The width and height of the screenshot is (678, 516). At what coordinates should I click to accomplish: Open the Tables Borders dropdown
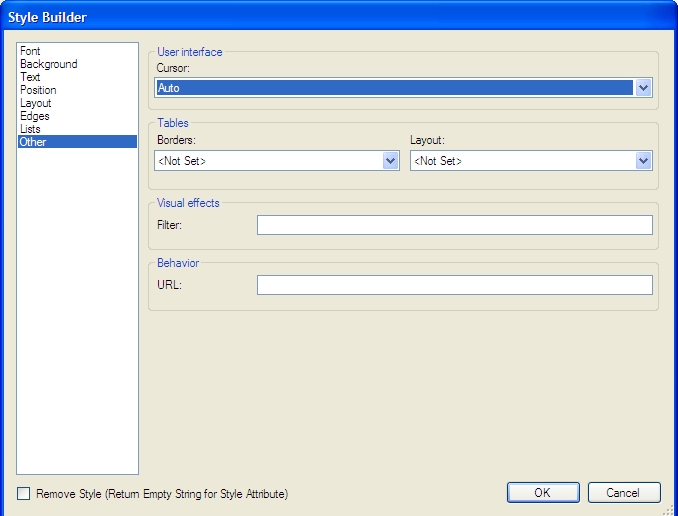(390, 161)
